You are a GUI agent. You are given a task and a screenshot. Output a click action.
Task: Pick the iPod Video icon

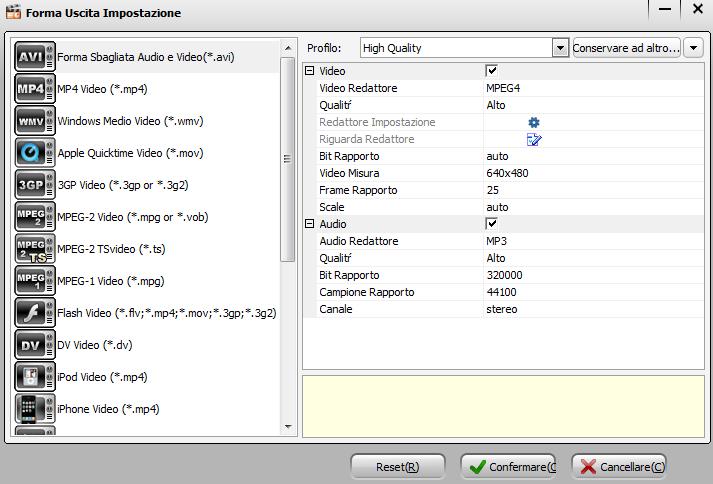(x=35, y=377)
